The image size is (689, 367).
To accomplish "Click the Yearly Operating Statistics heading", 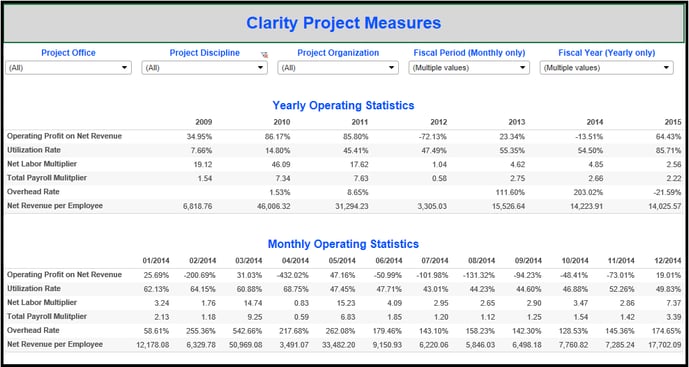I will pos(343,105).
